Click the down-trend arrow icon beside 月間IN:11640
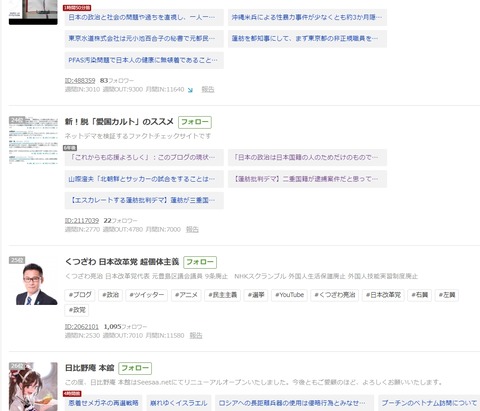Screen dimensions: 480x411 click(x=190, y=90)
